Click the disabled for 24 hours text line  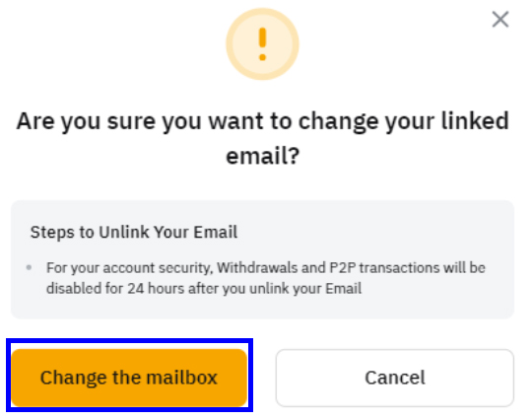click(204, 289)
